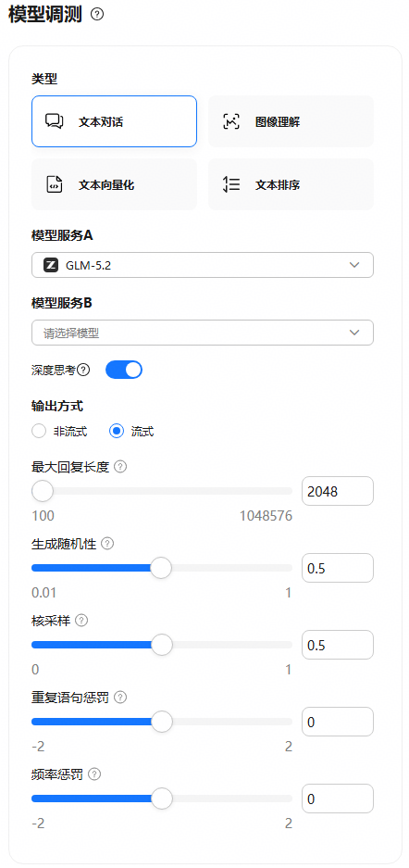
Task: Click the help icon next to 频率惩罚
Action: [x=94, y=774]
